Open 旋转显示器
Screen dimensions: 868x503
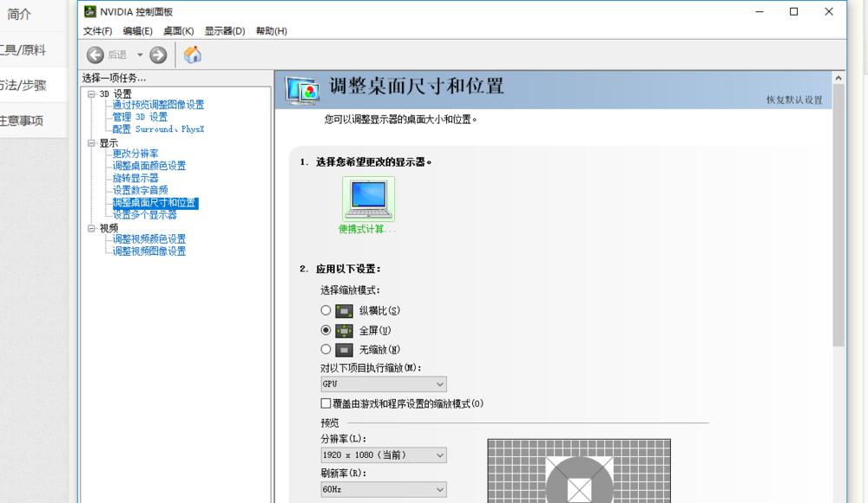(135, 178)
